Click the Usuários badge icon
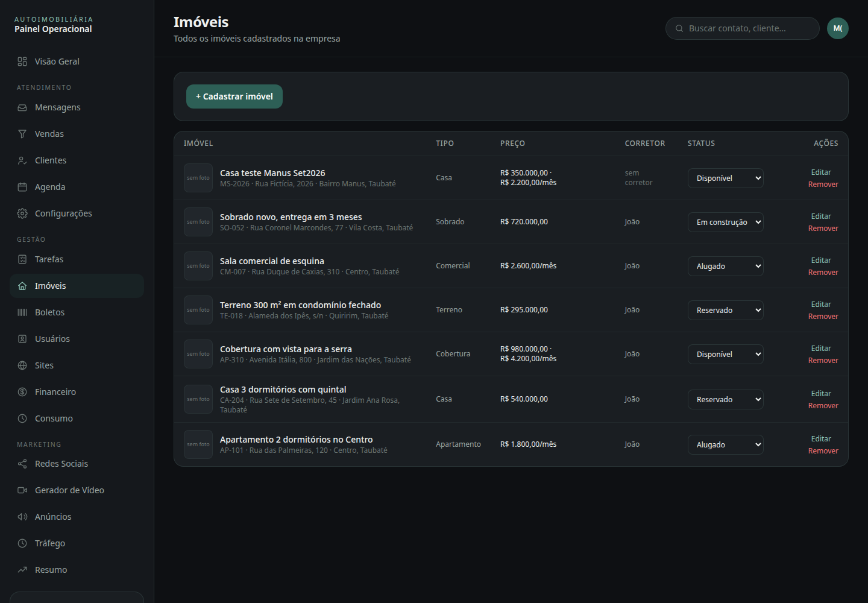 tap(22, 339)
